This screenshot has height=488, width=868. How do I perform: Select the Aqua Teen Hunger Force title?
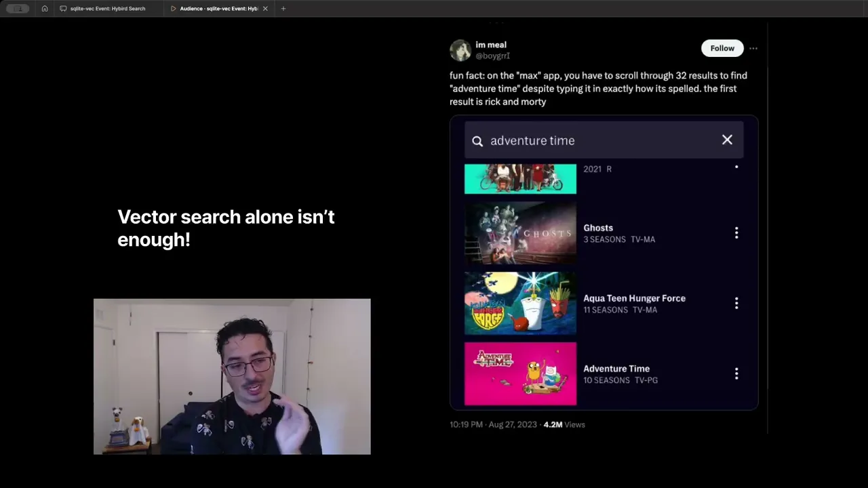[634, 298]
